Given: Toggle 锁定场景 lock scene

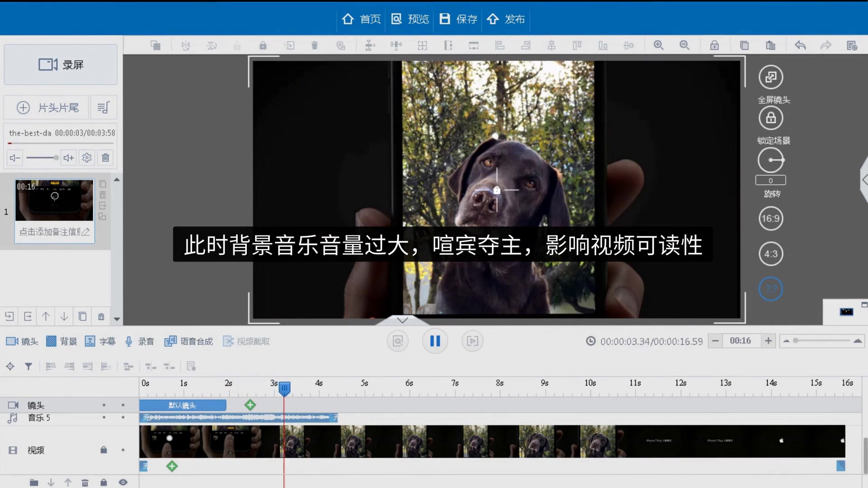Looking at the screenshot, I should [771, 118].
